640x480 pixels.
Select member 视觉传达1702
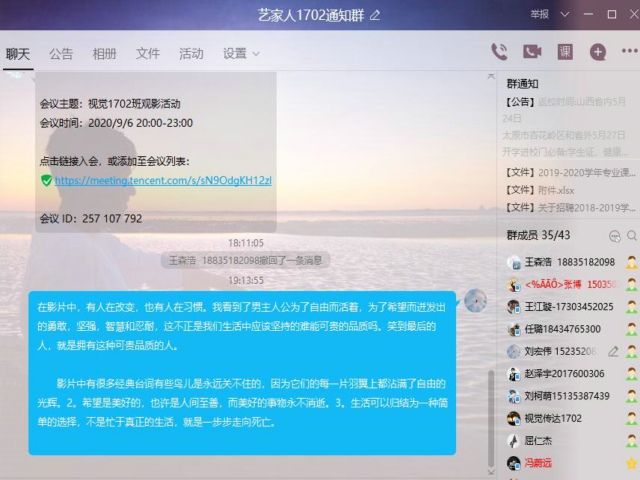pos(553,418)
